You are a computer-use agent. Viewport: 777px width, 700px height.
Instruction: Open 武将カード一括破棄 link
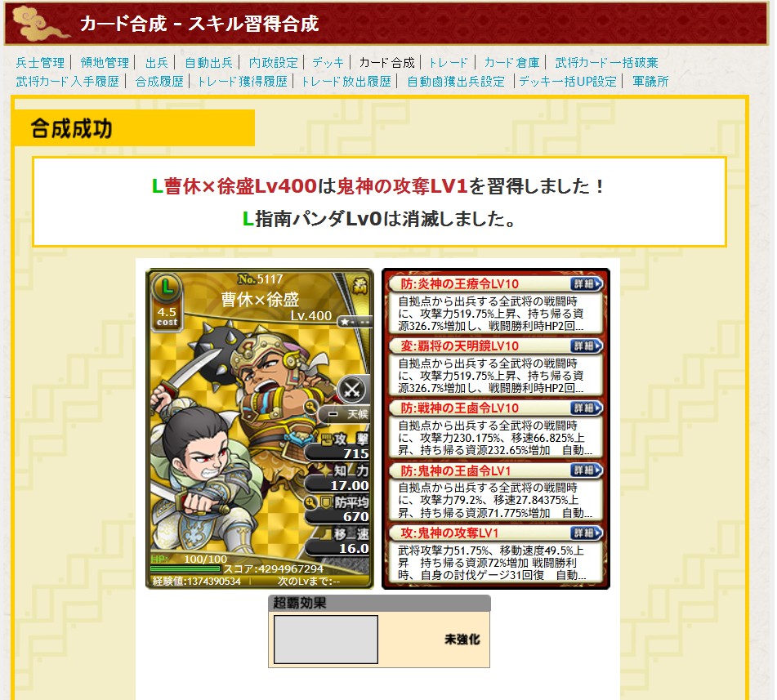(606, 62)
